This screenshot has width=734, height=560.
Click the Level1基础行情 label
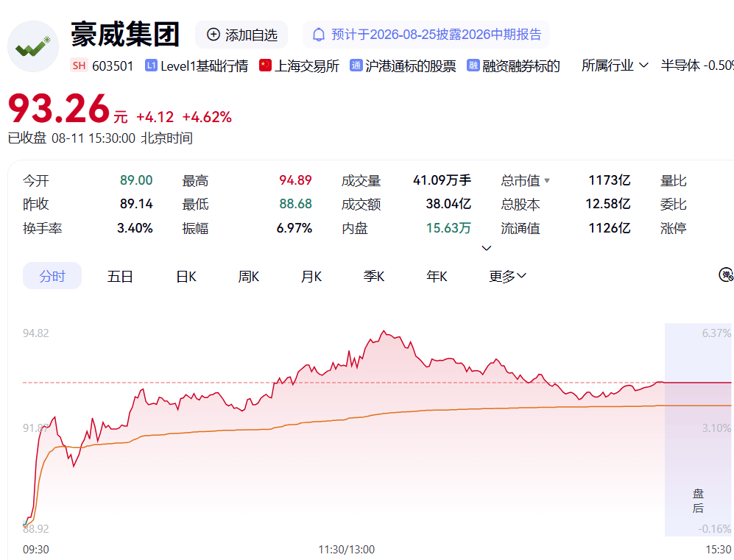[204, 66]
